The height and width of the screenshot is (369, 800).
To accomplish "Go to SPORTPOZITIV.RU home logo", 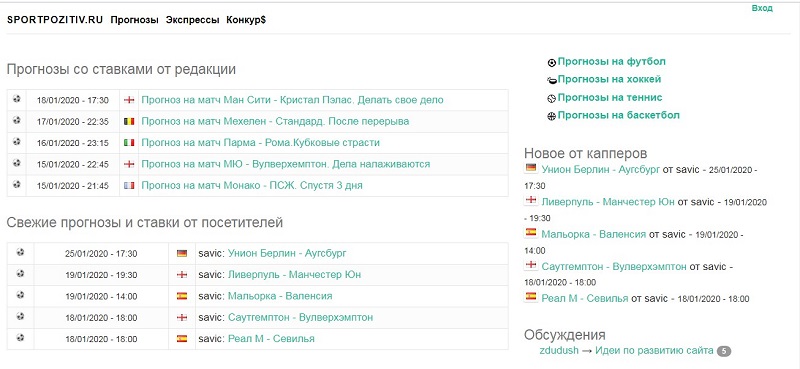I will coord(55,20).
